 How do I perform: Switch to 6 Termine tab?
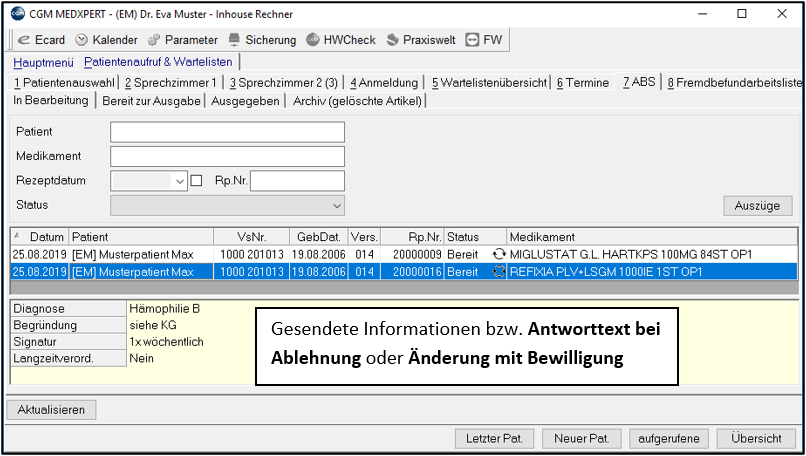click(x=583, y=83)
